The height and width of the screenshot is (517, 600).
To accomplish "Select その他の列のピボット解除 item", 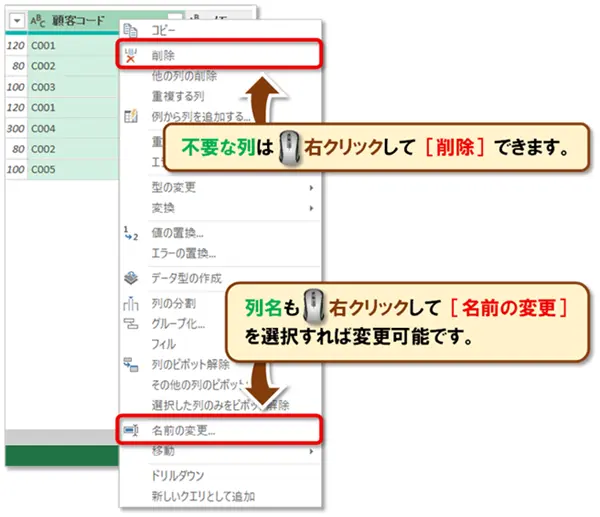I will [199, 385].
